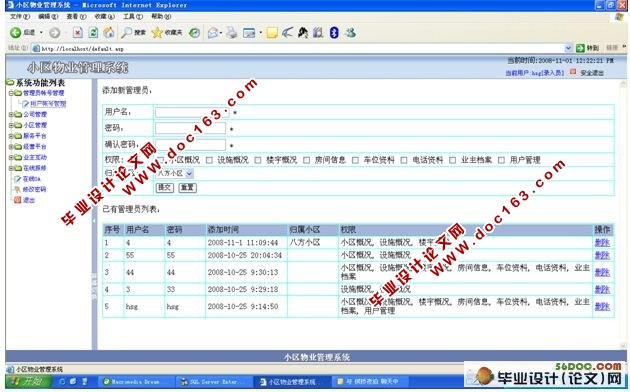Click the 在线oa edit icon in sidebar
630x392 pixels.
coord(17,179)
